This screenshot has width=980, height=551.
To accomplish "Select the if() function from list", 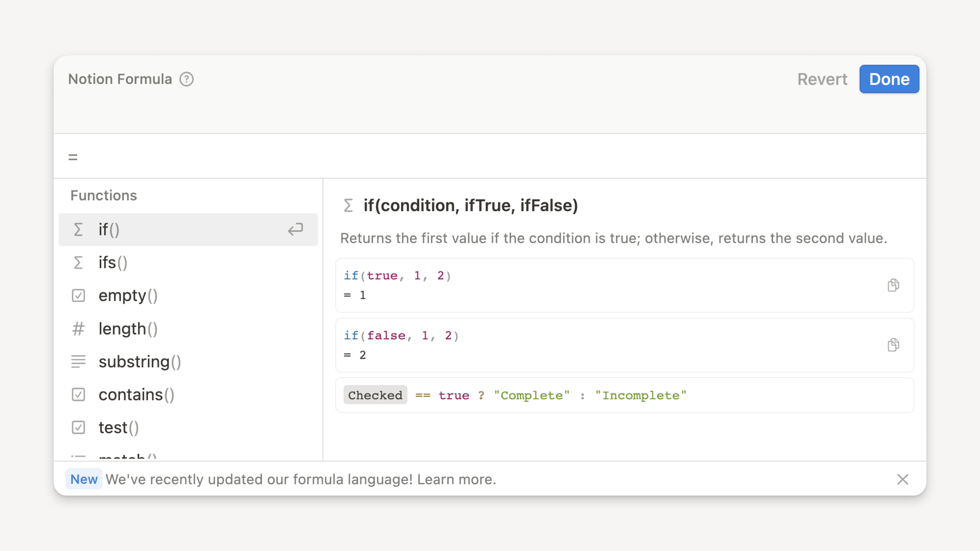I will [x=188, y=229].
